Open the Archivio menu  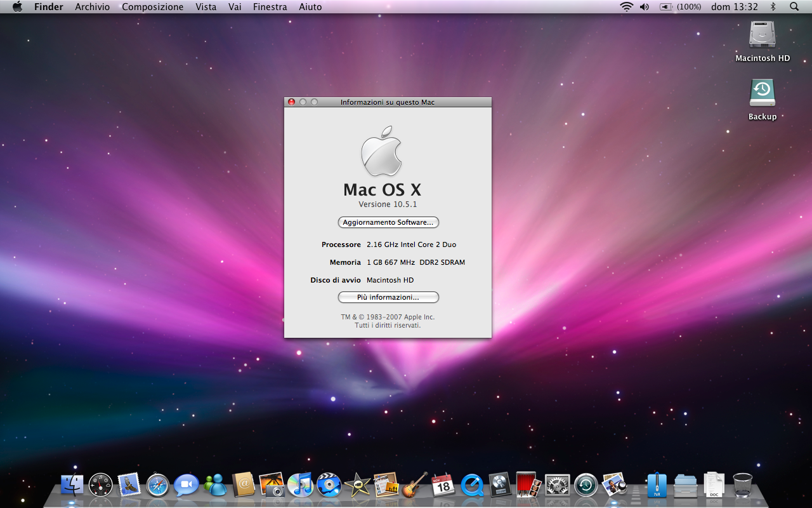92,7
